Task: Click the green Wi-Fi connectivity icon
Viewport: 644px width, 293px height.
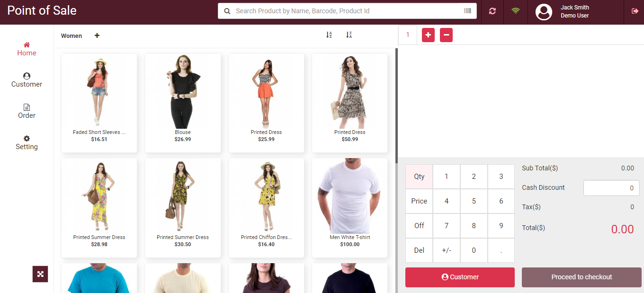Action: (516, 10)
